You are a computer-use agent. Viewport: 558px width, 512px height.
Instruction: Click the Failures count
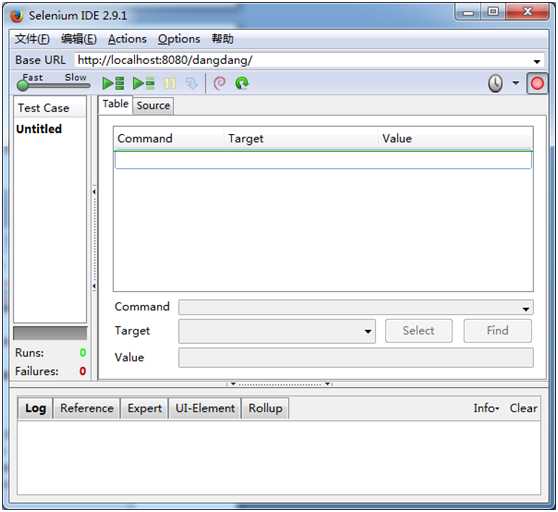coord(83,371)
